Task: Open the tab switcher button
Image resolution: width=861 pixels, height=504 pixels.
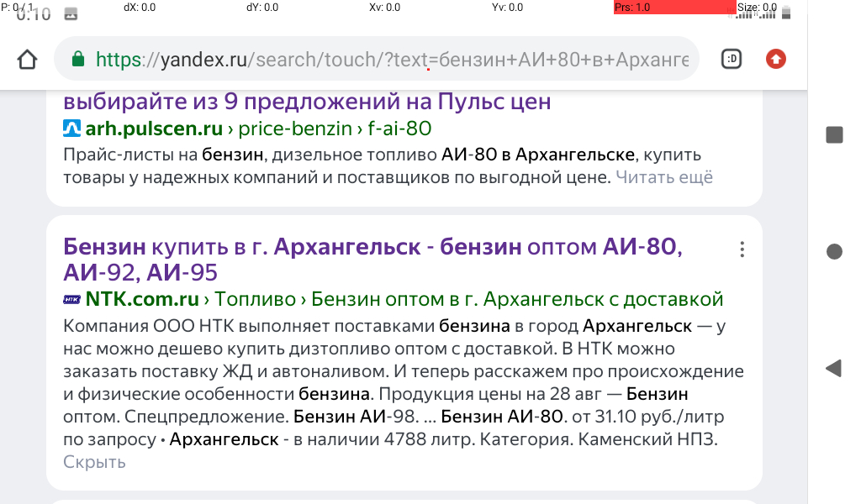Action: click(731, 60)
